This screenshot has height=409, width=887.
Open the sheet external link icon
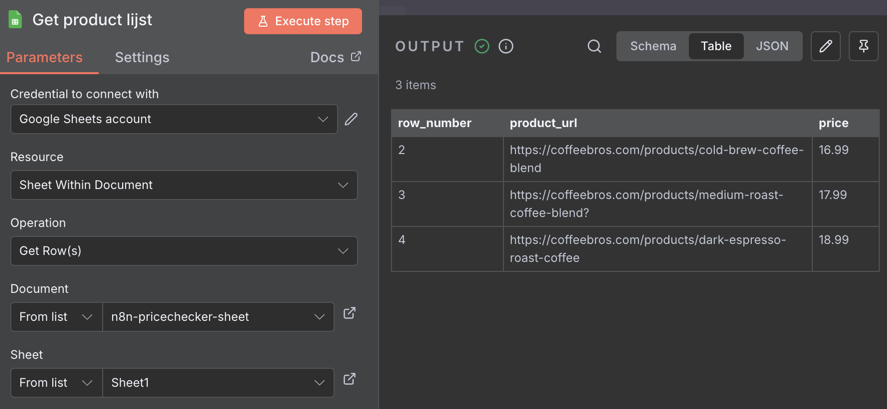tap(349, 380)
